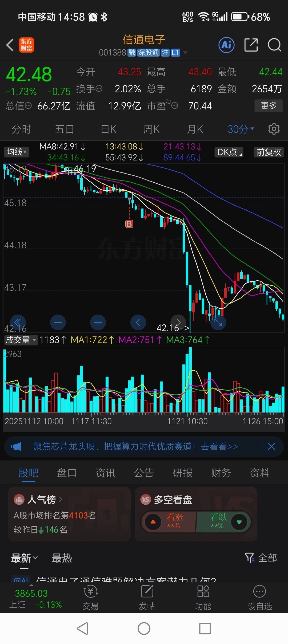Tap the 上证 3865.03 index ticker
Screen dimensions: 288x644
(35, 599)
